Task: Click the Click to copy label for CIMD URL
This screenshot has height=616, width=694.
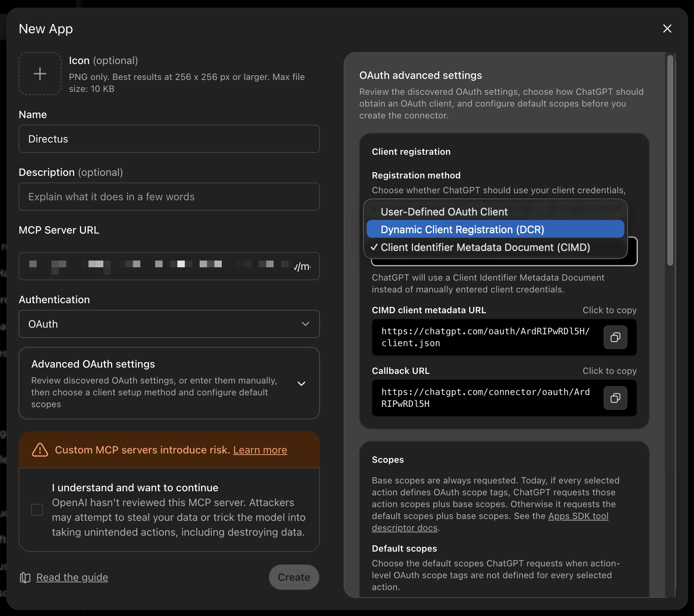Action: [610, 310]
